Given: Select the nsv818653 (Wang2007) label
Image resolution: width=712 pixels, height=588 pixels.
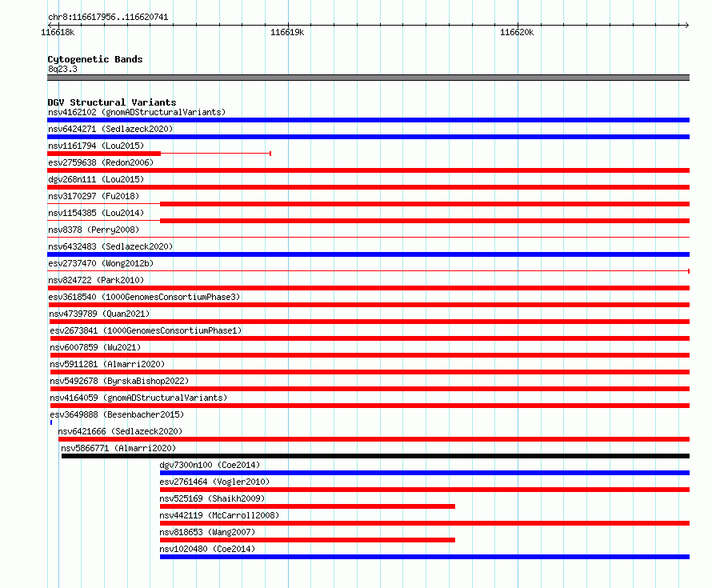Looking at the screenshot, I should tap(207, 532).
